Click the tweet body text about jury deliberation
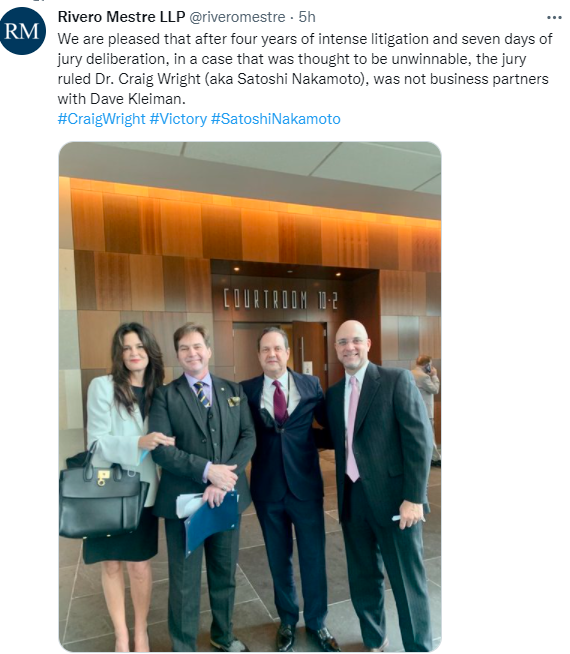The height and width of the screenshot is (654, 570). [x=305, y=69]
